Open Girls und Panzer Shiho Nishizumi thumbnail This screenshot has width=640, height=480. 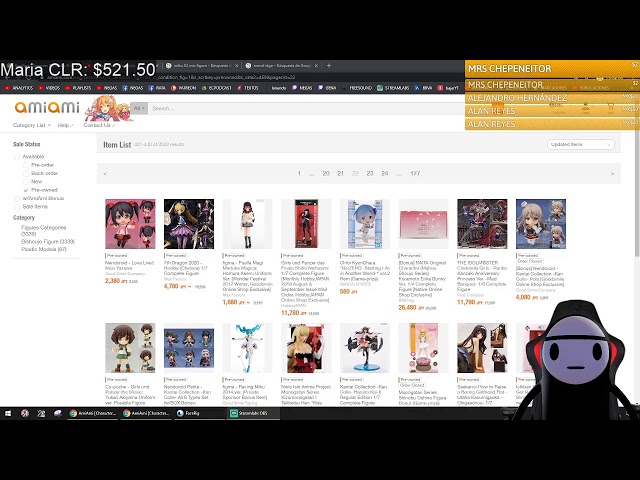pyautogui.click(x=306, y=224)
